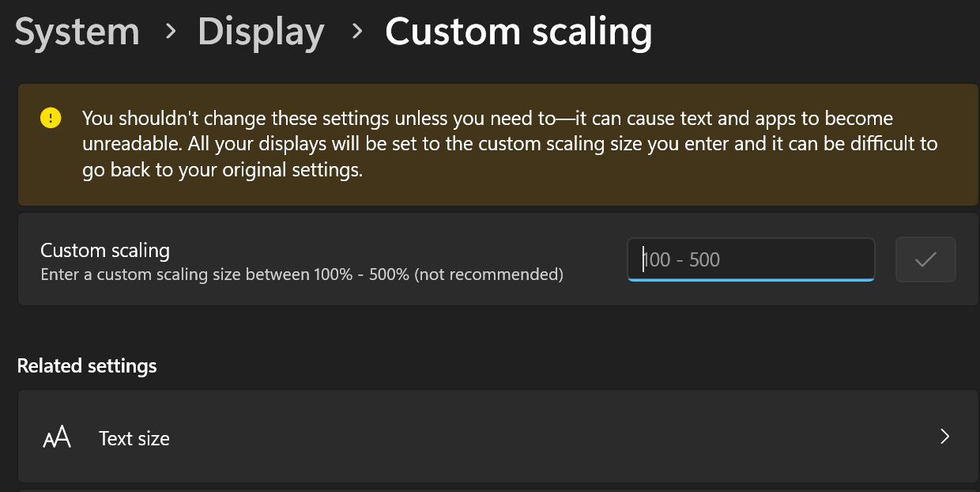Navigate to Display breadcrumb
The width and height of the screenshot is (980, 492).
261,32
